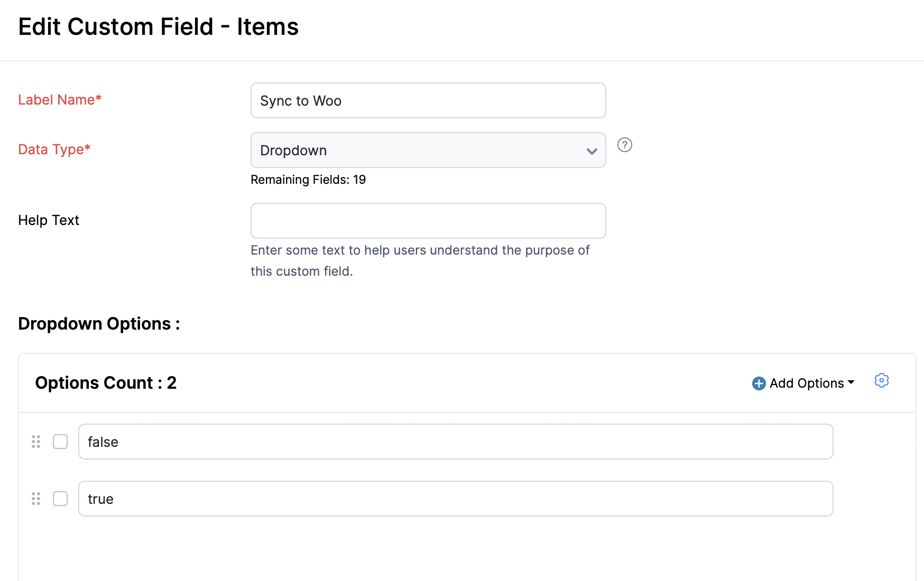This screenshot has height=581, width=924.
Task: Click the blue plus icon for Add Options
Action: [759, 383]
